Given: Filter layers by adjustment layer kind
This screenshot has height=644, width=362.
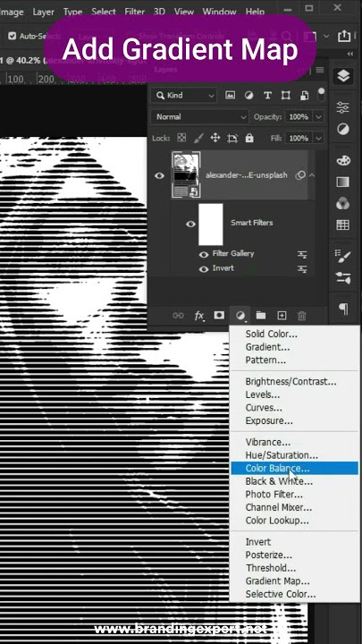Looking at the screenshot, I should pyautogui.click(x=248, y=96).
